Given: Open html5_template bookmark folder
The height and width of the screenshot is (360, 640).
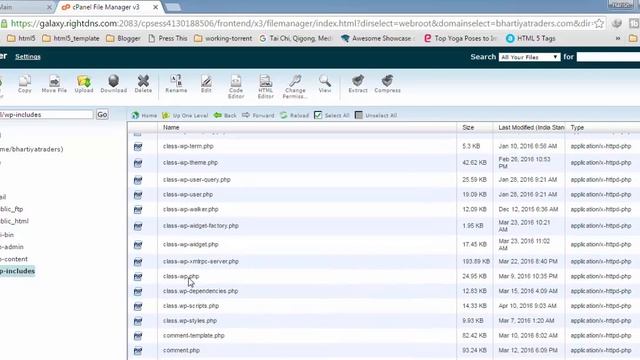Looking at the screenshot, I should [x=71, y=38].
